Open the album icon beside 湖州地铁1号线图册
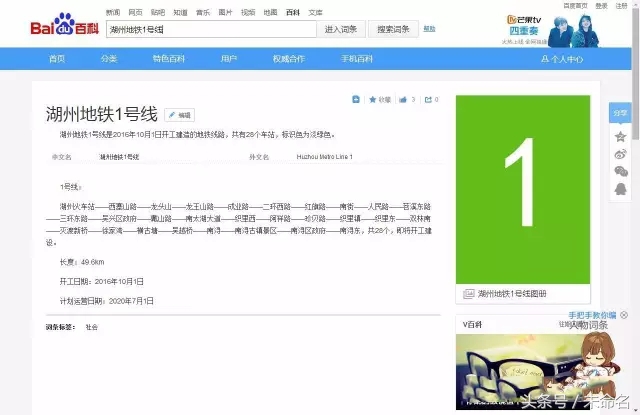The height and width of the screenshot is (415, 640). coord(469,294)
